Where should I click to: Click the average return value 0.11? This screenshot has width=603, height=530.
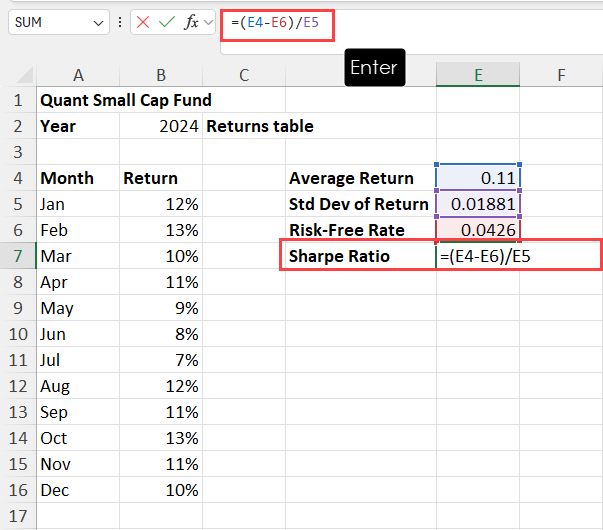pos(478,178)
